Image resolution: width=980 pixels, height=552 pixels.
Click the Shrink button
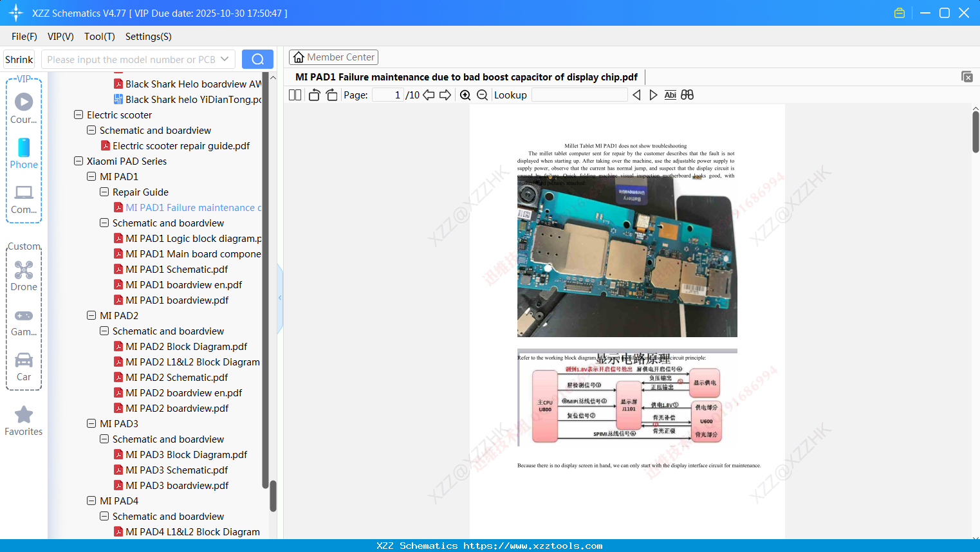click(19, 59)
